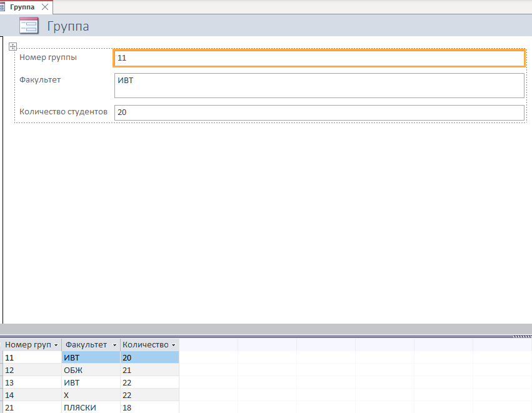The image size is (532, 413).
Task: Click the Номер груп column header
Action: click(x=32, y=345)
